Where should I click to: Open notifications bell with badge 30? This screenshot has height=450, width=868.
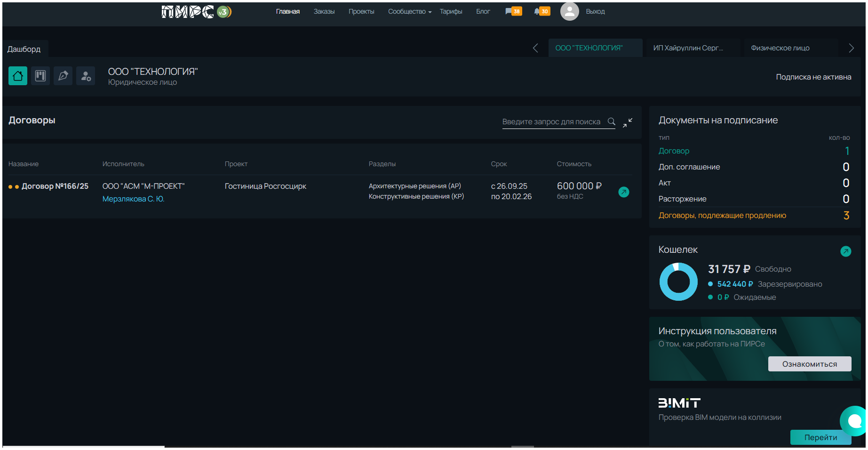pos(542,11)
